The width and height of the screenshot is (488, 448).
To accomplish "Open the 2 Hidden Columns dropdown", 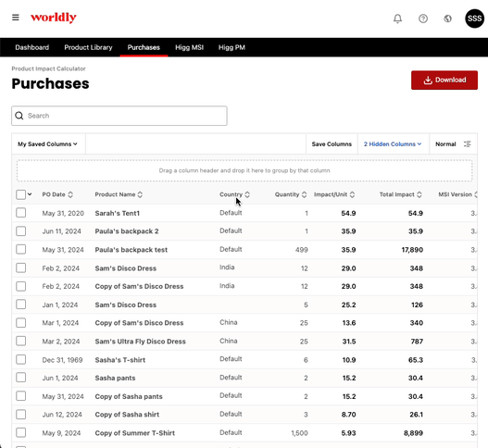I will click(393, 144).
